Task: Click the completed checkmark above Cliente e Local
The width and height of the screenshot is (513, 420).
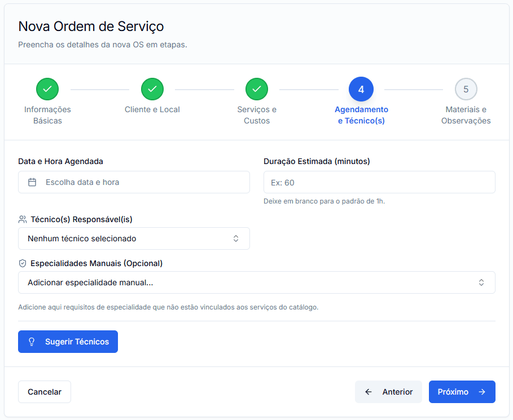Action: [x=152, y=89]
